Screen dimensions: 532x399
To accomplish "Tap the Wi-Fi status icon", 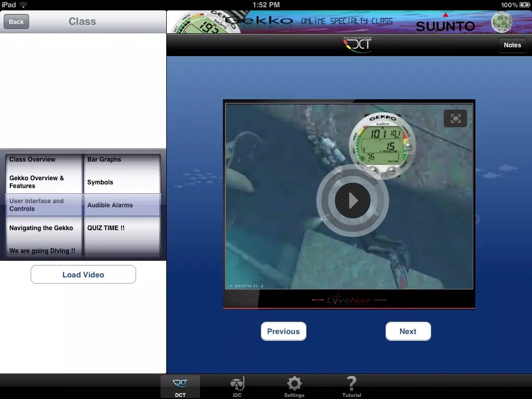I will click(x=23, y=5).
